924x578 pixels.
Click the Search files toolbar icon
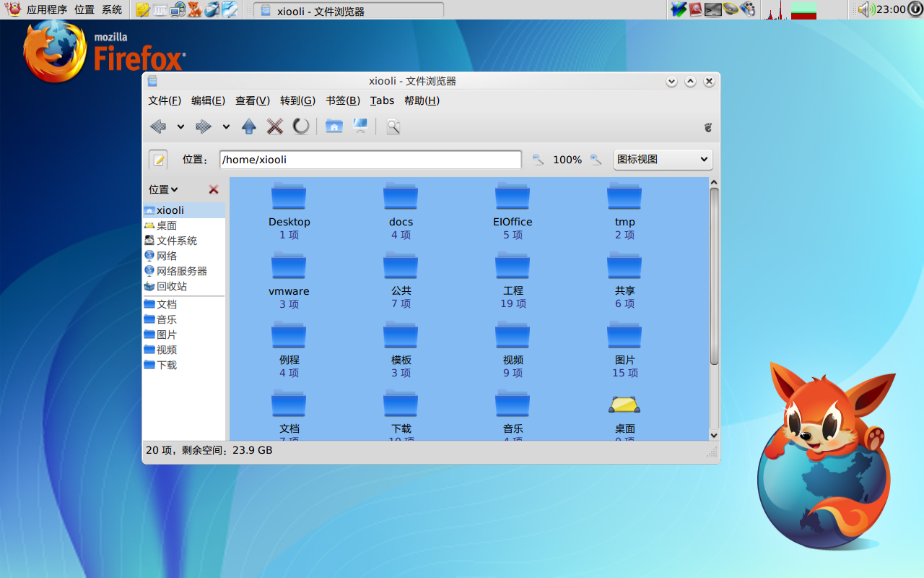[x=393, y=126]
